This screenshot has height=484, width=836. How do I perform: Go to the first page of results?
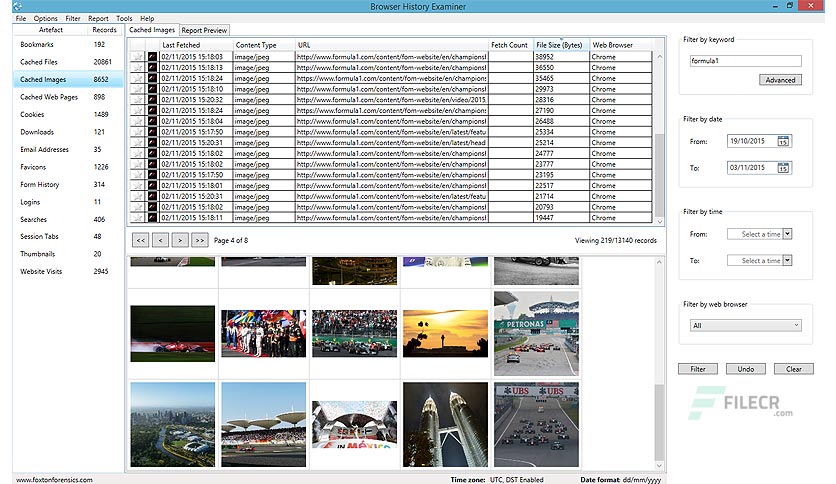(141, 240)
